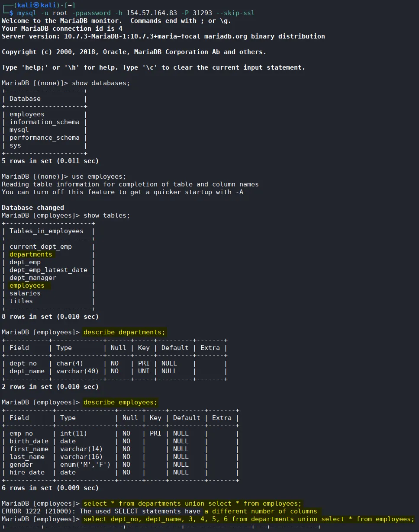Click 'information_schema' in the database list
The width and height of the screenshot is (419, 532).
tap(44, 122)
